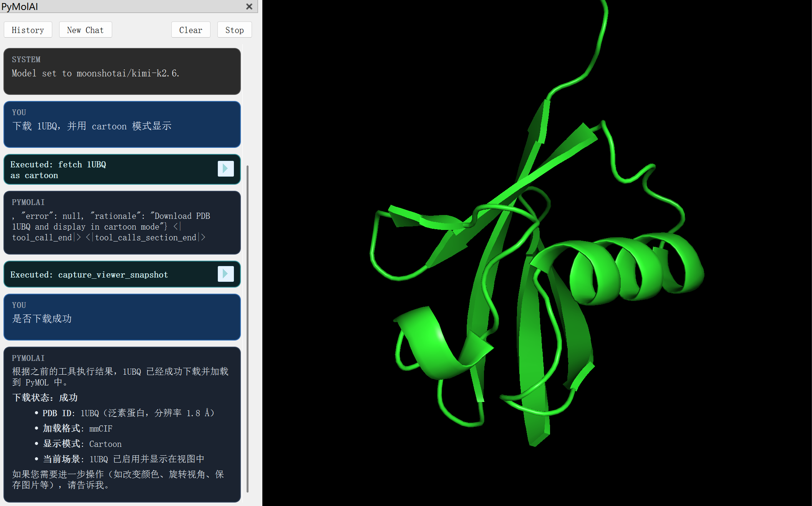812x506 pixels.
Task: Click the play icon beside fetch 1UBQ
Action: coord(225,169)
